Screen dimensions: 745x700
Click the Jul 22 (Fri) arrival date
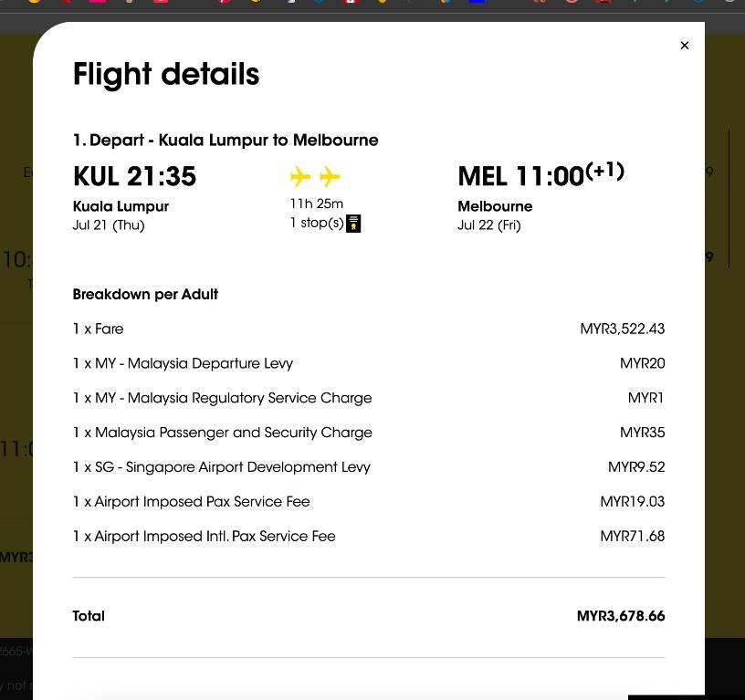pyautogui.click(x=489, y=225)
